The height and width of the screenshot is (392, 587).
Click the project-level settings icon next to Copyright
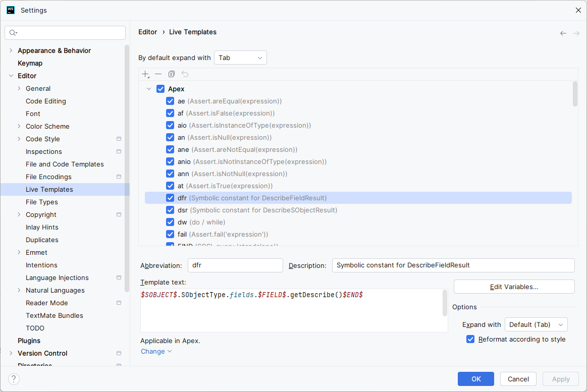pyautogui.click(x=119, y=214)
